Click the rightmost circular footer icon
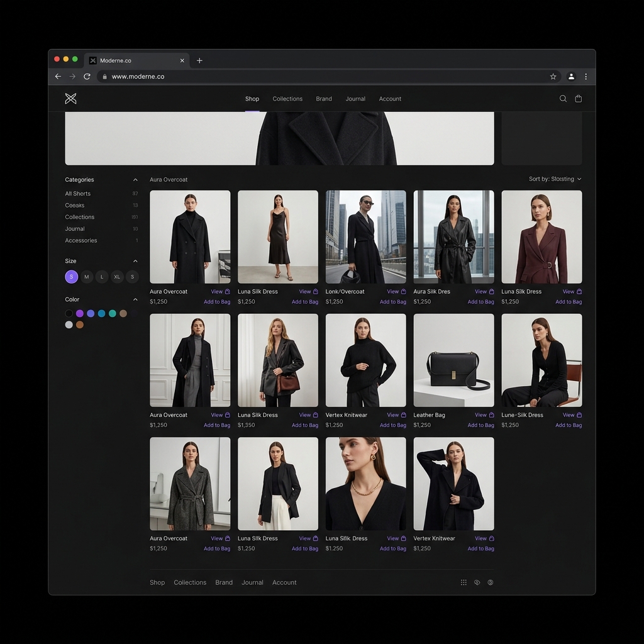Image resolution: width=644 pixels, height=644 pixels. [491, 582]
